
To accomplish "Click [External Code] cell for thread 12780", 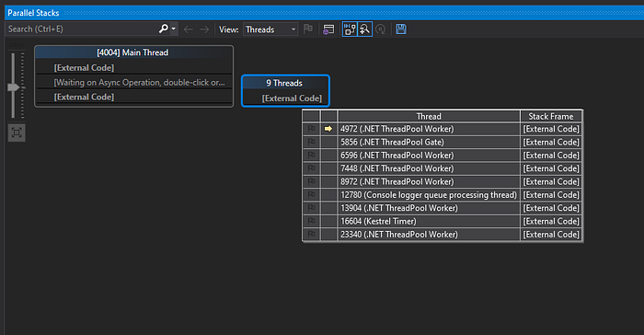I will (x=551, y=195).
